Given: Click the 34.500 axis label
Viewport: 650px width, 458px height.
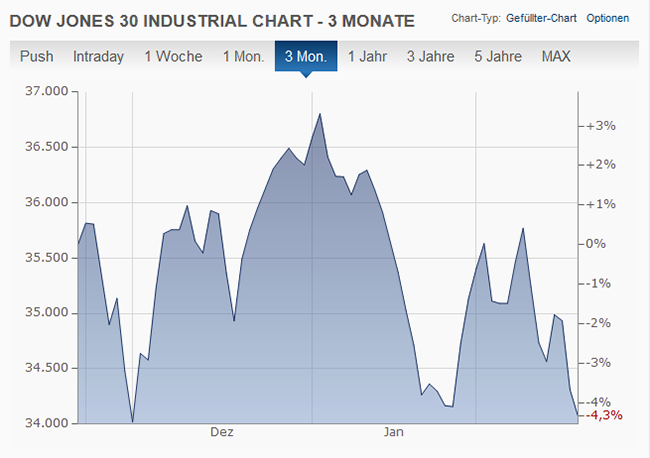Looking at the screenshot, I should click(46, 368).
